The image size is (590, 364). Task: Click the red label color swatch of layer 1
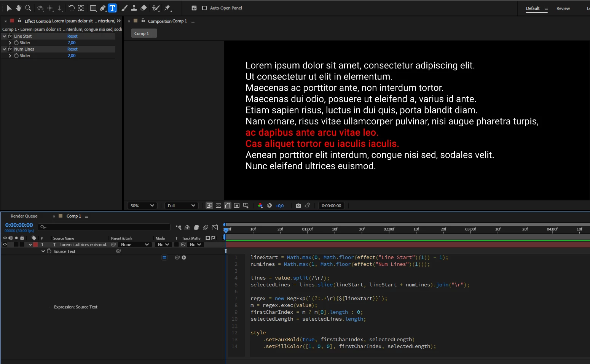[x=35, y=245]
